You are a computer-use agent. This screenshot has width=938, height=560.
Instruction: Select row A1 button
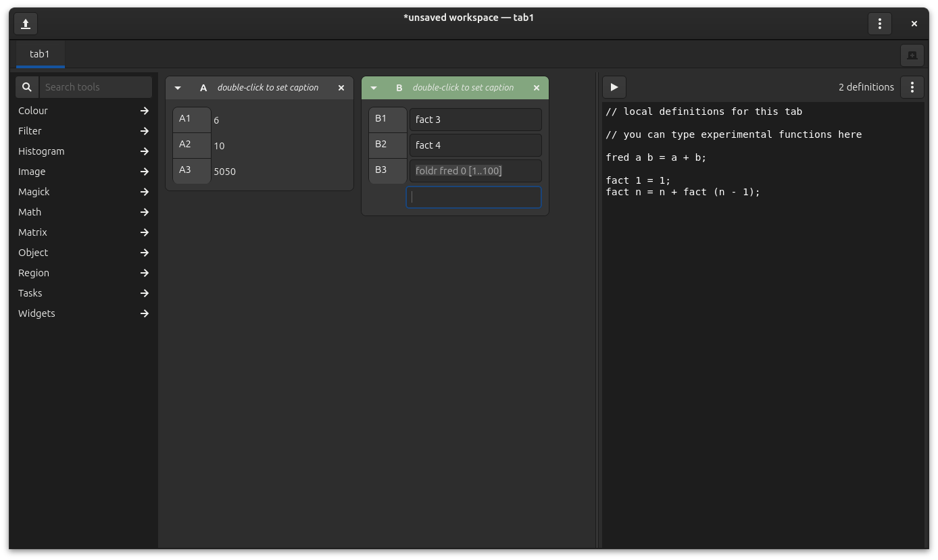pyautogui.click(x=192, y=120)
